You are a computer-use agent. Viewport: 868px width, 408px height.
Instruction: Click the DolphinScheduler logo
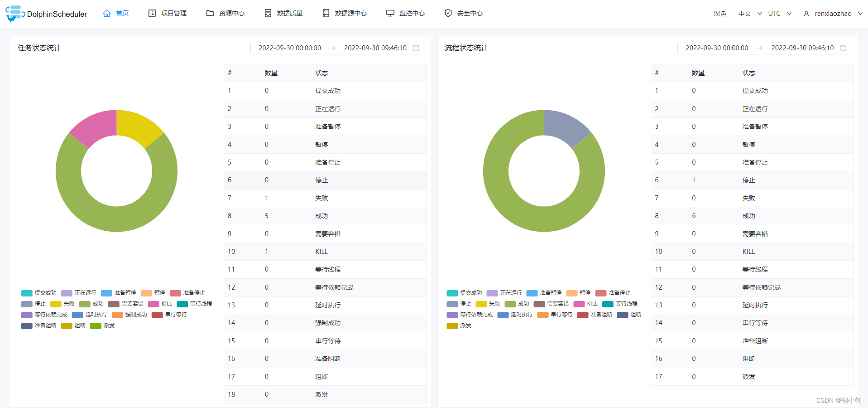point(46,14)
